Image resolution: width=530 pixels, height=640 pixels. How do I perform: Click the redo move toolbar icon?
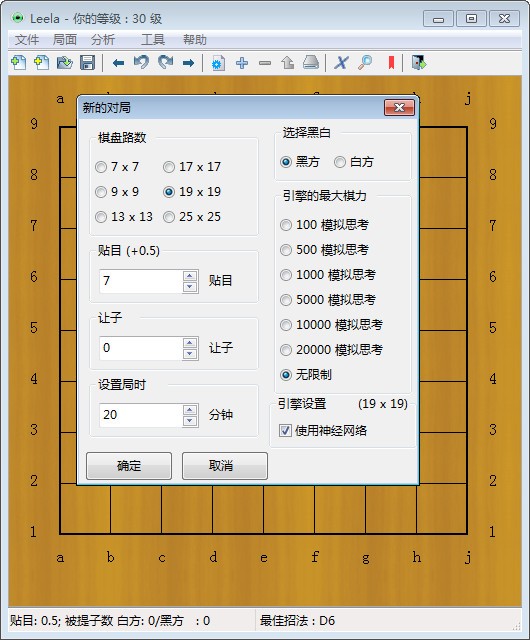[x=165, y=63]
